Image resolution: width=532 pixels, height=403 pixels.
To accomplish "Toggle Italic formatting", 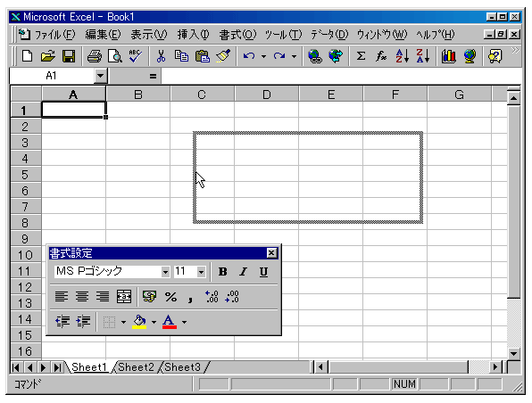I will pos(244,272).
